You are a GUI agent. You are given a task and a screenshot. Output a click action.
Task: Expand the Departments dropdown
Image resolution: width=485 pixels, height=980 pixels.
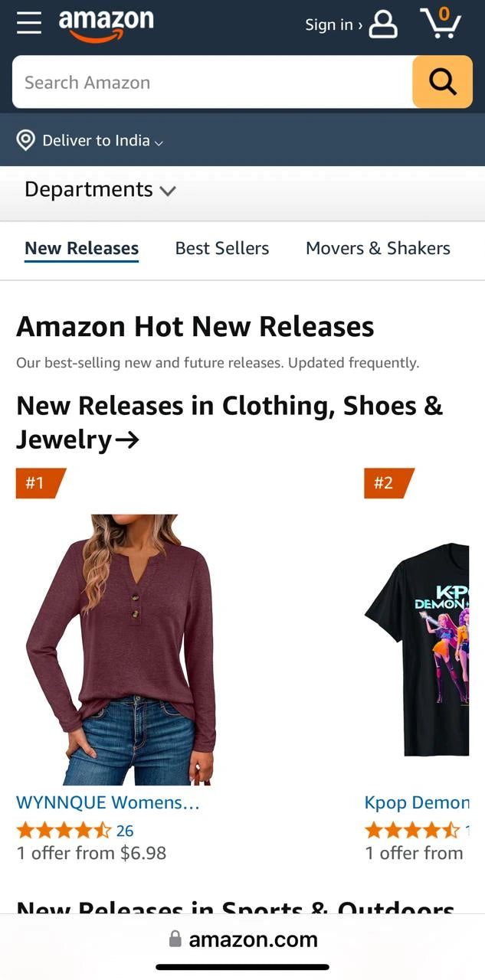pyautogui.click(x=100, y=189)
